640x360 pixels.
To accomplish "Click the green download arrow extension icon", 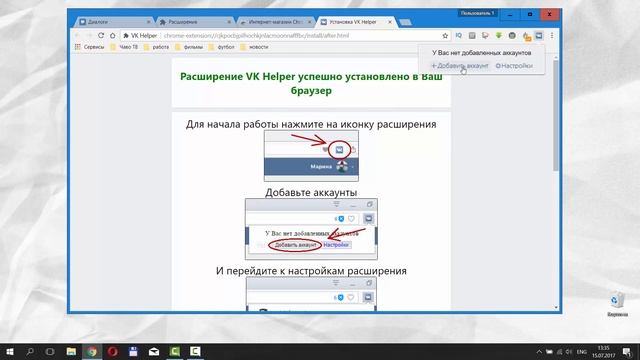I will [x=499, y=36].
